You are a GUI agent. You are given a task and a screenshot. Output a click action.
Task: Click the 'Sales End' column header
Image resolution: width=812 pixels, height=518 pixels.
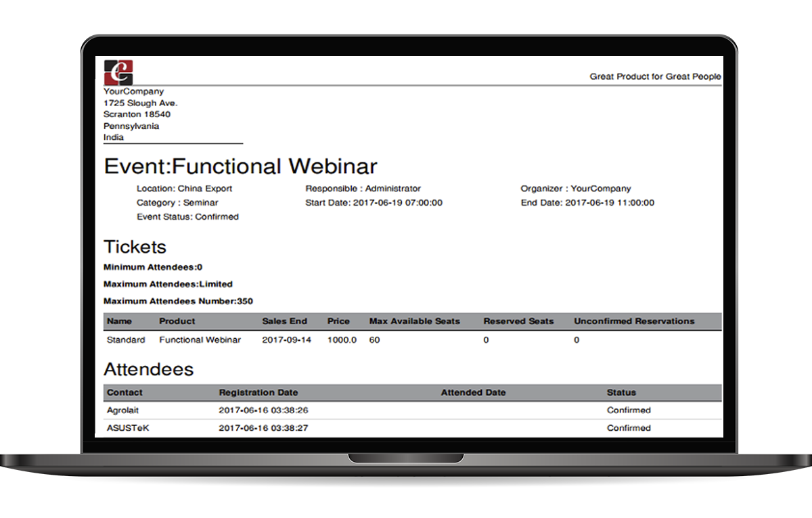pyautogui.click(x=284, y=321)
